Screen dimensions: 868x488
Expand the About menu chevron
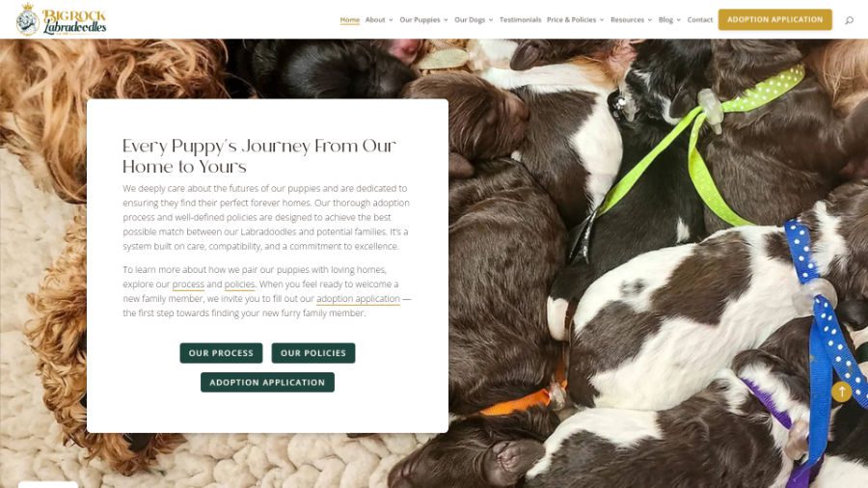[391, 20]
